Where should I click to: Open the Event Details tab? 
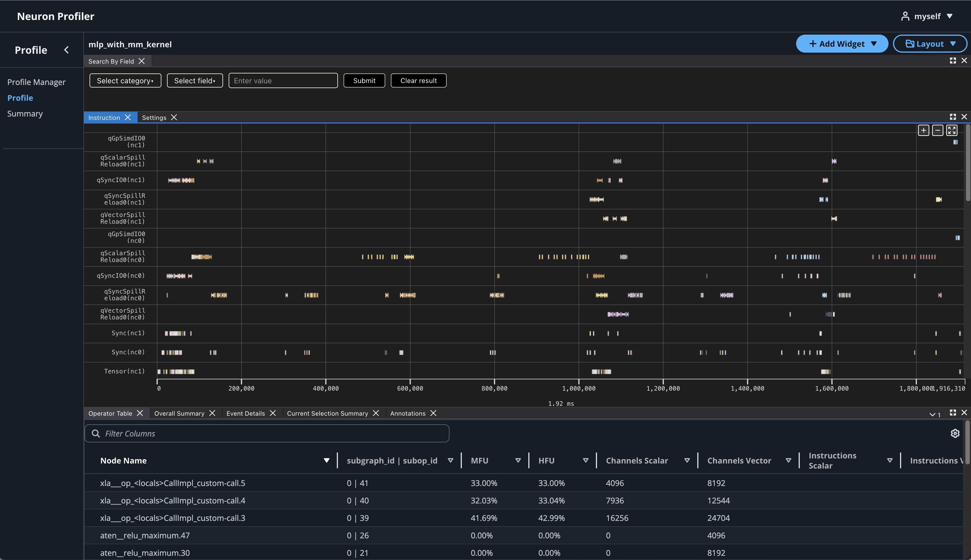tap(246, 413)
